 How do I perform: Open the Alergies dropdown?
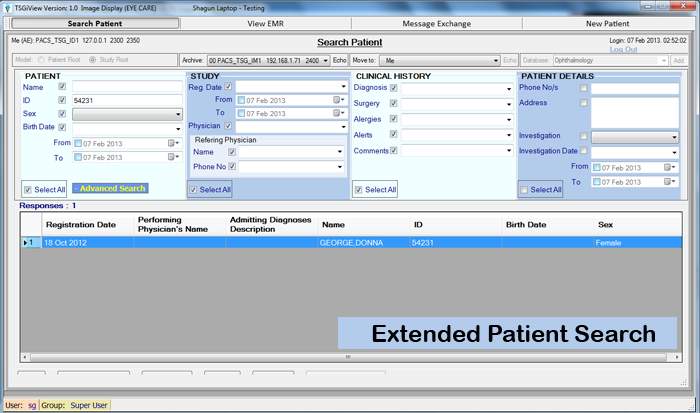pyautogui.click(x=457, y=120)
